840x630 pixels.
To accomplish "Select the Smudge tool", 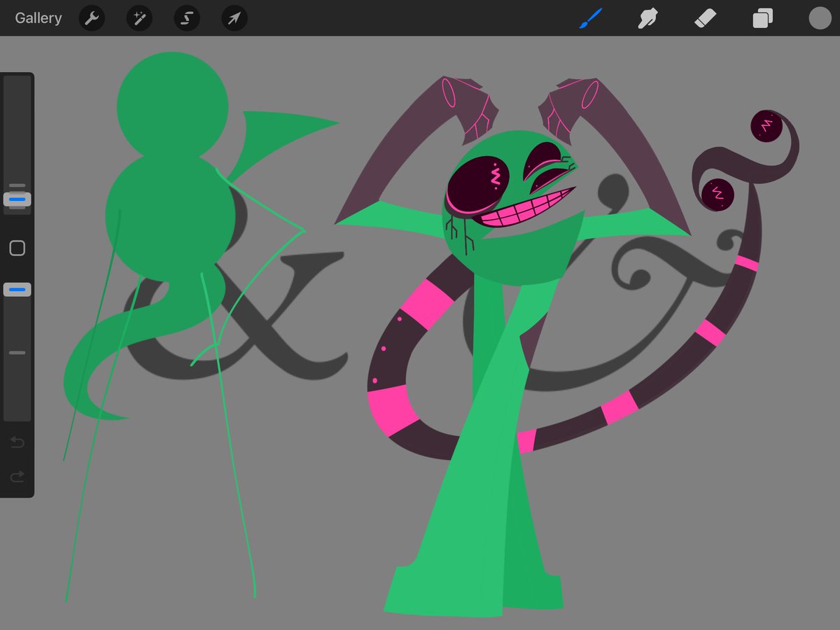I will tap(647, 18).
